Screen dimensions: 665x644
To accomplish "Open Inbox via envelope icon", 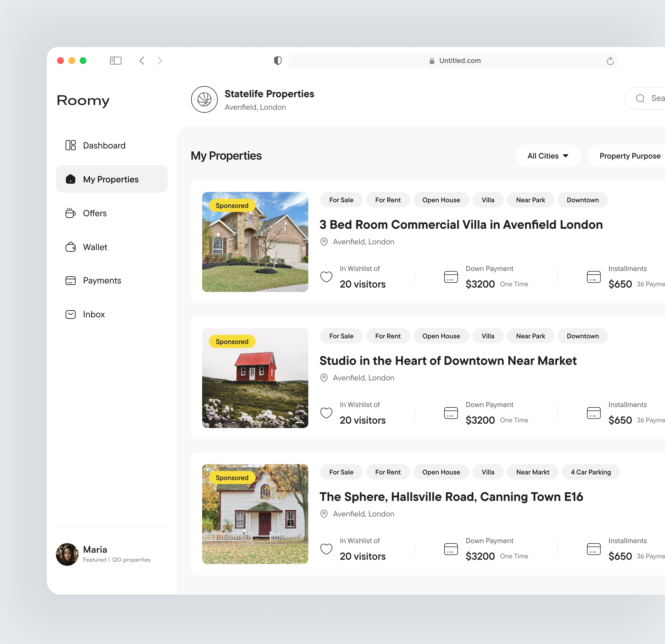I will pos(70,314).
